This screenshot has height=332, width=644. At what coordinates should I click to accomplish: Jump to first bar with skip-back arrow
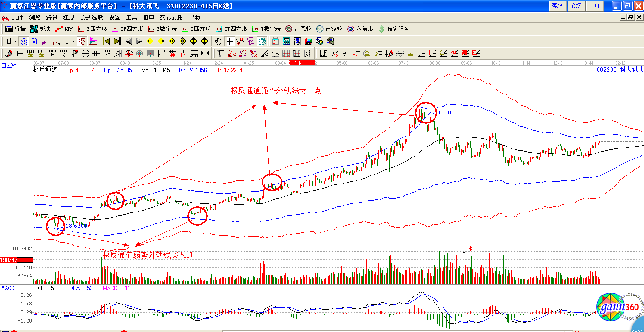(x=106, y=41)
